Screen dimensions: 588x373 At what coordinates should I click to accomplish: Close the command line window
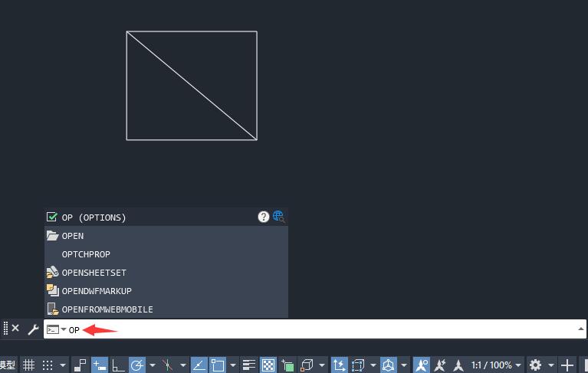(15, 328)
